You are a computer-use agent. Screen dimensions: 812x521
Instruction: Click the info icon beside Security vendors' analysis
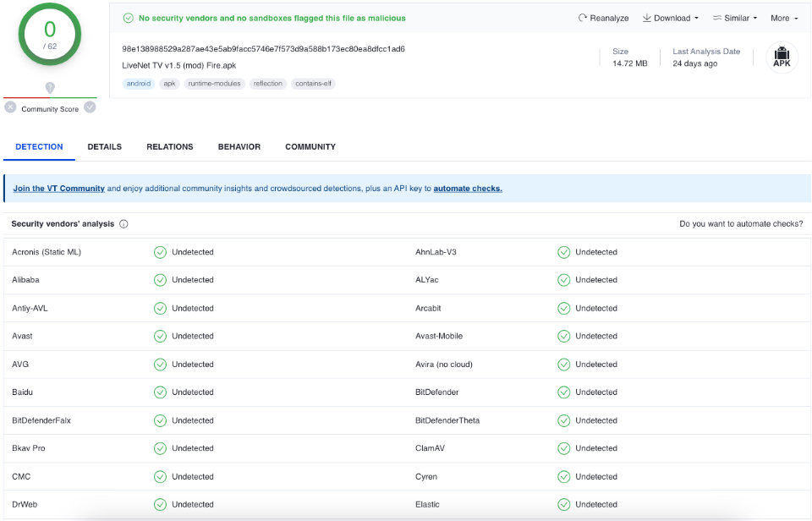tap(123, 224)
